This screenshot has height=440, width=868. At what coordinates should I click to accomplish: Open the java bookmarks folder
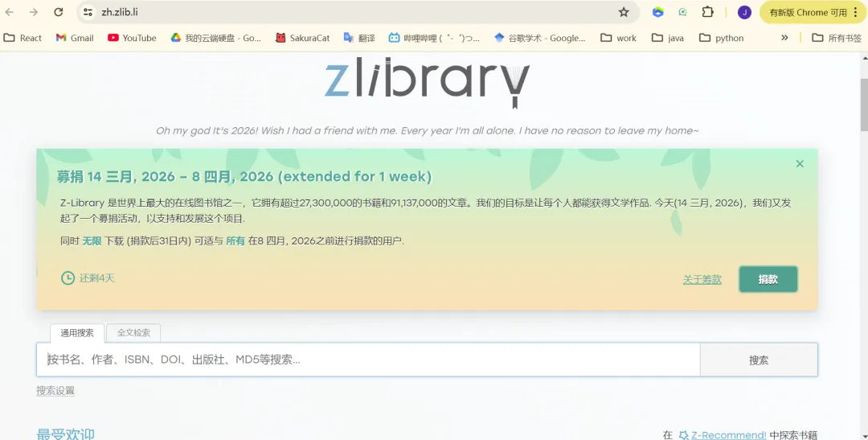coord(668,38)
